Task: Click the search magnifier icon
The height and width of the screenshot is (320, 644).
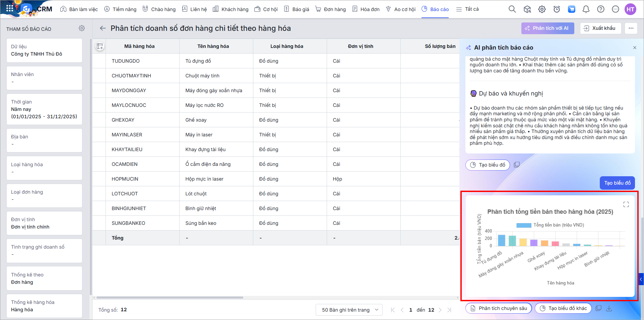Action: click(512, 9)
